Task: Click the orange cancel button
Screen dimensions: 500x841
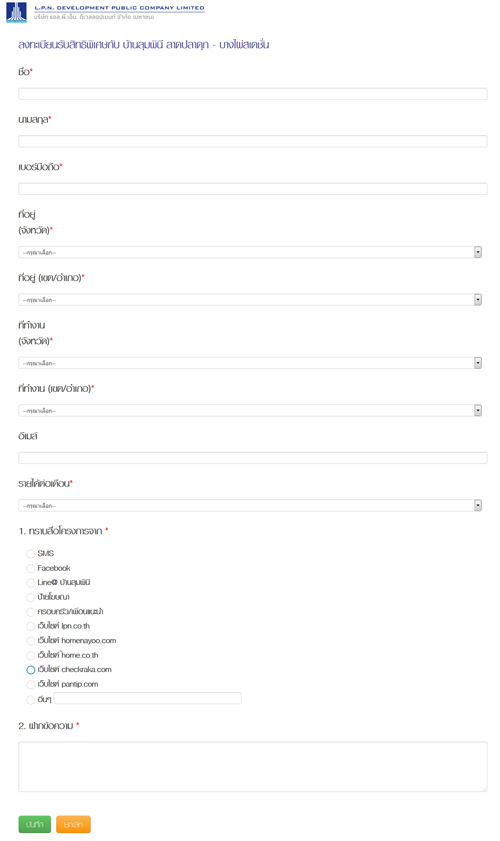Action: tap(73, 824)
